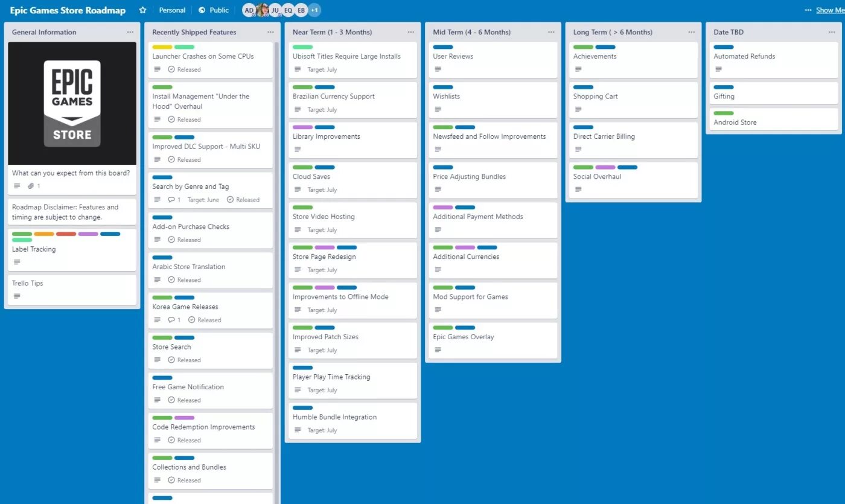The width and height of the screenshot is (845, 504).
Task: Click the 'Additional Payment Methods' card title
Action: tap(478, 217)
